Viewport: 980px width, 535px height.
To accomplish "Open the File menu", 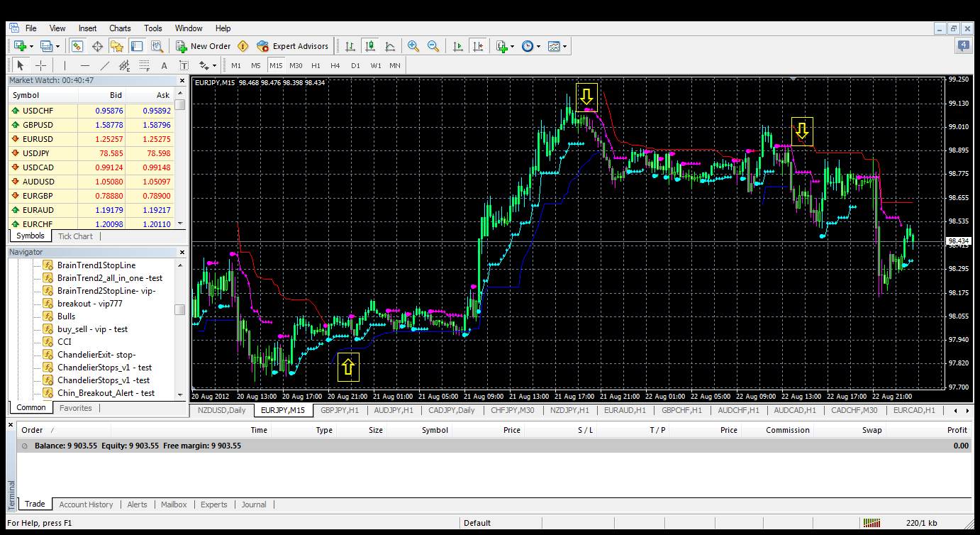I will coord(31,28).
